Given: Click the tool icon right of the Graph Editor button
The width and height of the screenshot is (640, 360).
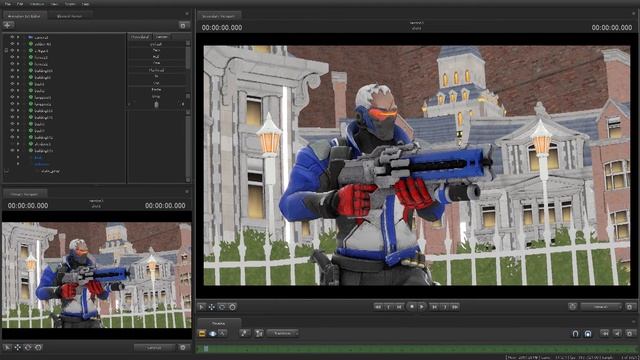Looking at the screenshot, I should (244, 333).
